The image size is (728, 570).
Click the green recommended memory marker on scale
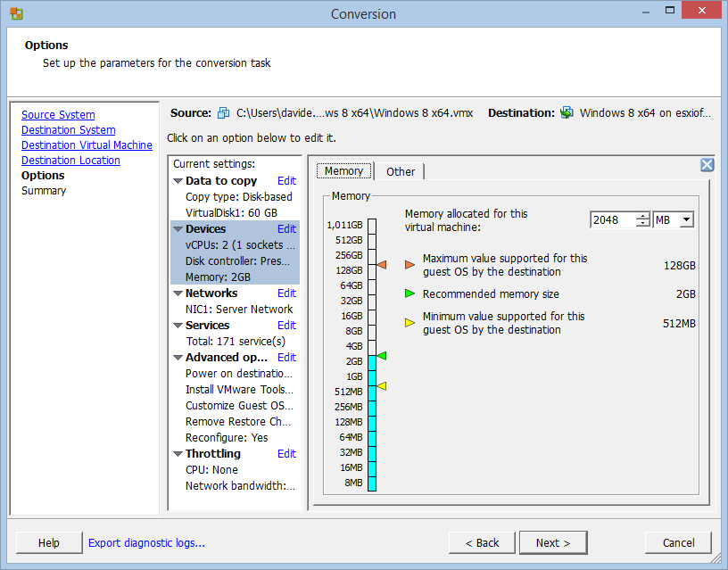coord(382,356)
